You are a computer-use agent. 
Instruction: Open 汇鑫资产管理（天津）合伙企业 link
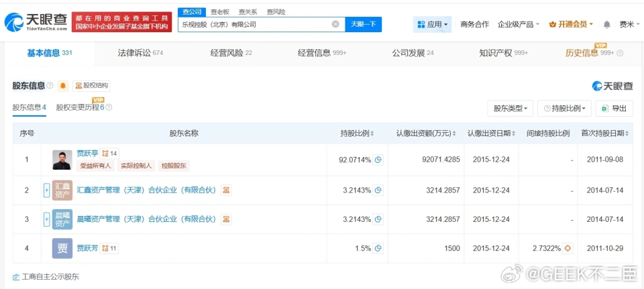[147, 190]
